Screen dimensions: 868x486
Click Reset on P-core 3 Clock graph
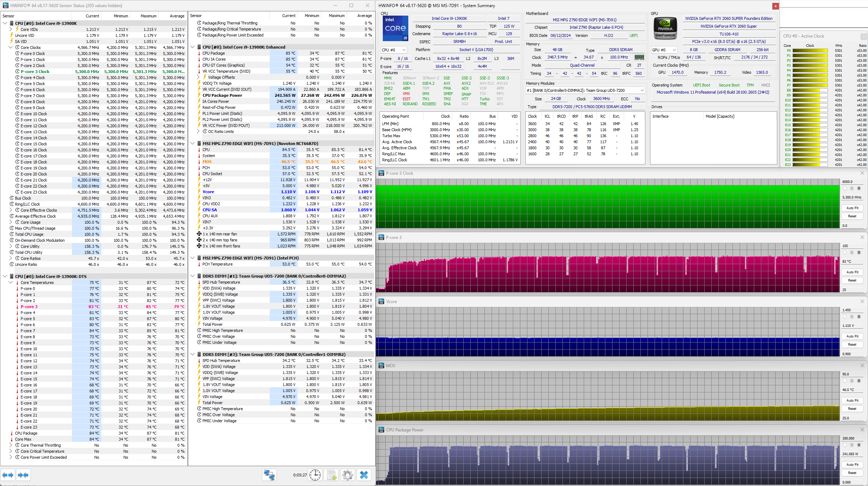[x=852, y=216]
